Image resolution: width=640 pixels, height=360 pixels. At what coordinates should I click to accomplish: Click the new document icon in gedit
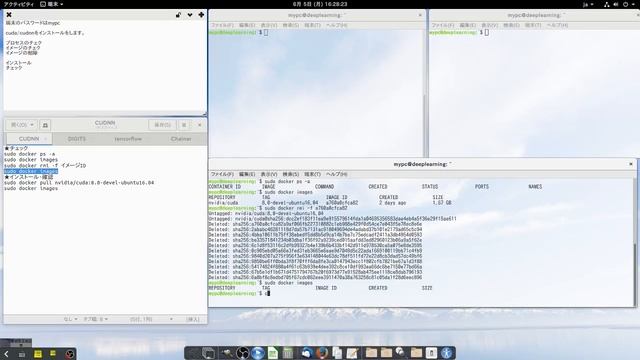(x=45, y=125)
